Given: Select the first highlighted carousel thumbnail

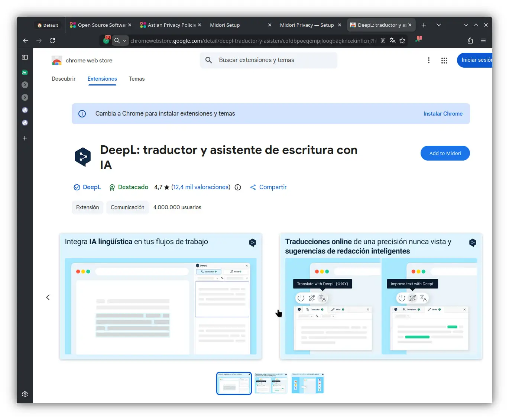Looking at the screenshot, I should tap(234, 383).
